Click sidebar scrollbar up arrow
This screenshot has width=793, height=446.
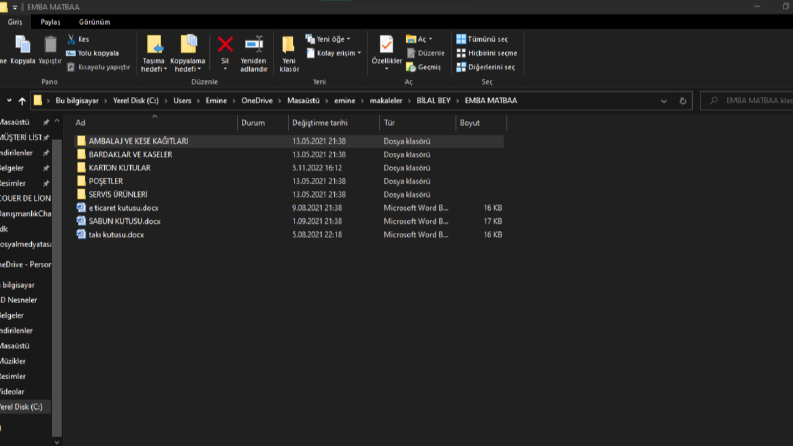pos(57,121)
